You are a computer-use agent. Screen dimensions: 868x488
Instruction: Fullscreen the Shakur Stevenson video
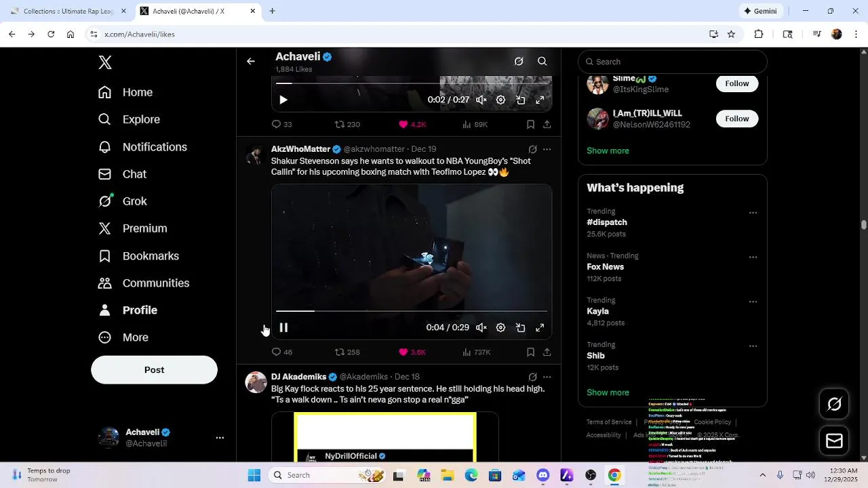coord(540,327)
